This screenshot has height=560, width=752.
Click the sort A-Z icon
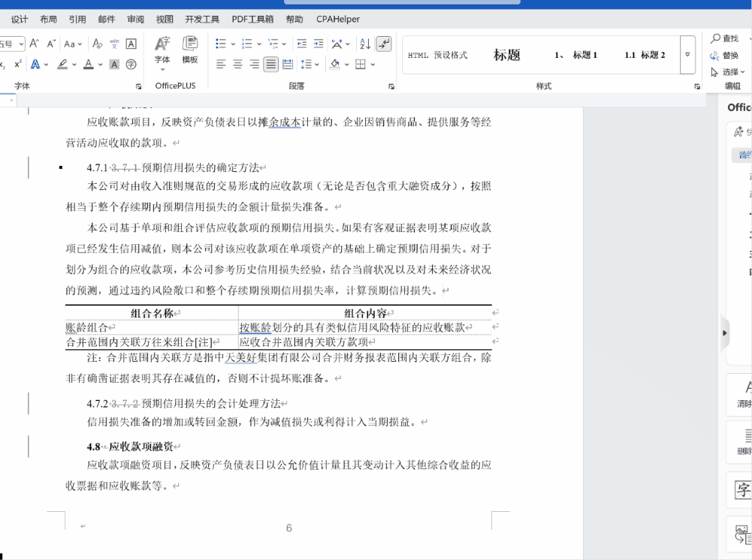click(x=365, y=44)
